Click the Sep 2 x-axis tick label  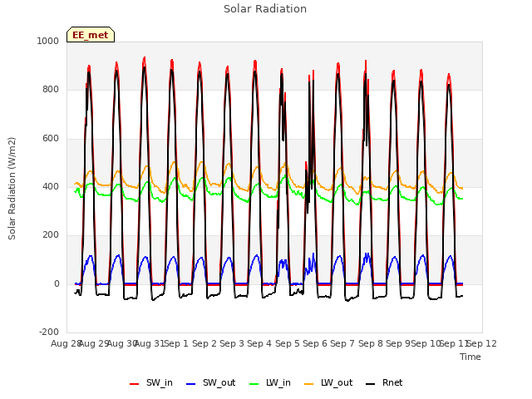tap(204, 343)
